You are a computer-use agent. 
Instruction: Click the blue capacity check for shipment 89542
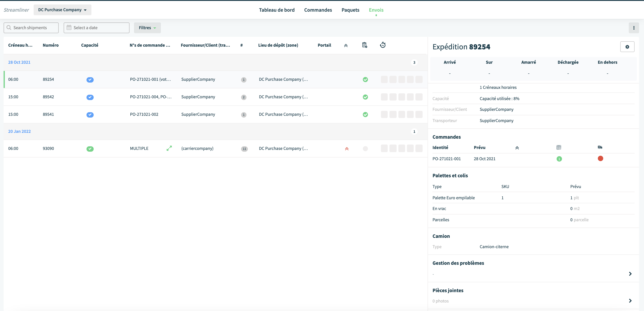coord(90,97)
